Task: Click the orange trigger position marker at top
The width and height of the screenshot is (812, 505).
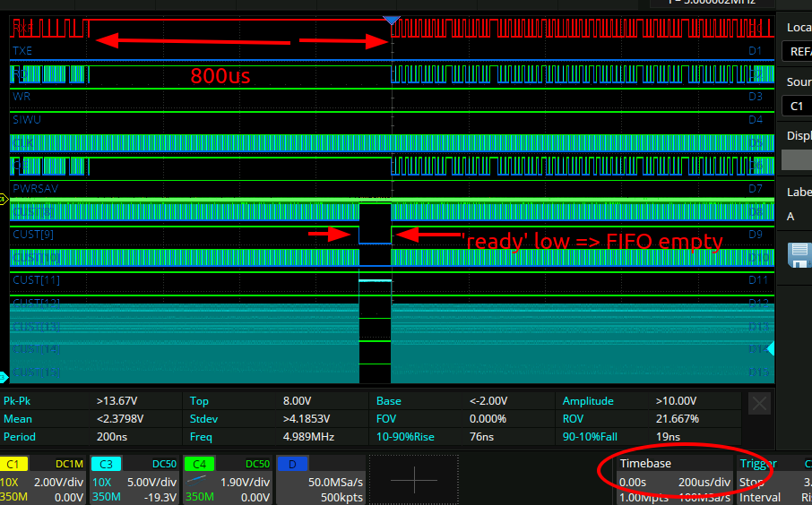Action: [391, 20]
